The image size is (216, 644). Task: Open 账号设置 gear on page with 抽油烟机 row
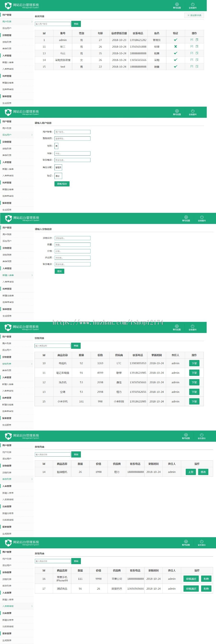(x=186, y=435)
